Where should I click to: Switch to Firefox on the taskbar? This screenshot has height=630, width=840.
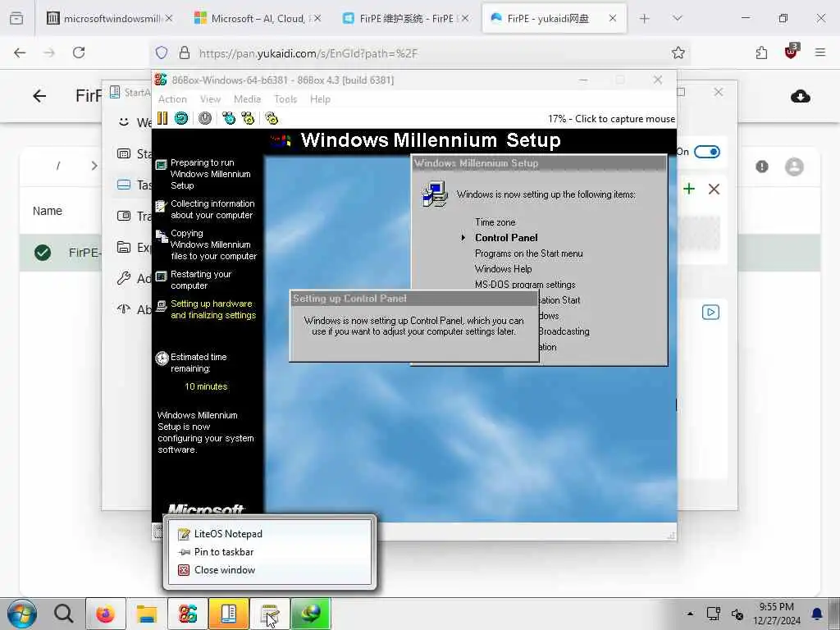pyautogui.click(x=106, y=614)
